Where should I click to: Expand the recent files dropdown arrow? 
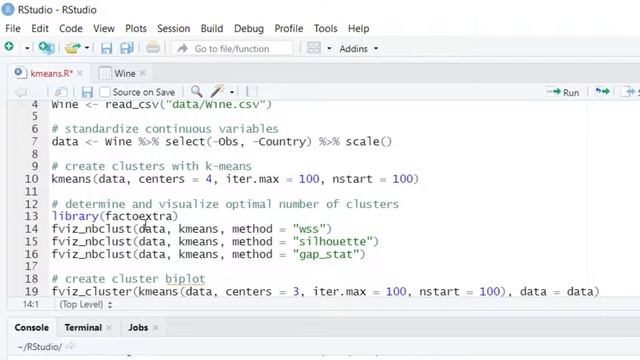click(87, 48)
